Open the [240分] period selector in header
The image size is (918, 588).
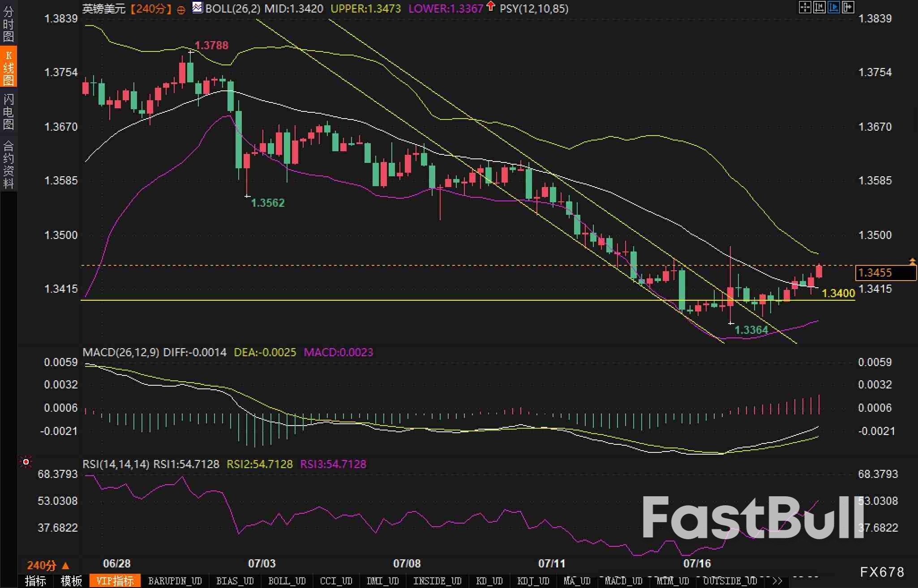point(151,9)
